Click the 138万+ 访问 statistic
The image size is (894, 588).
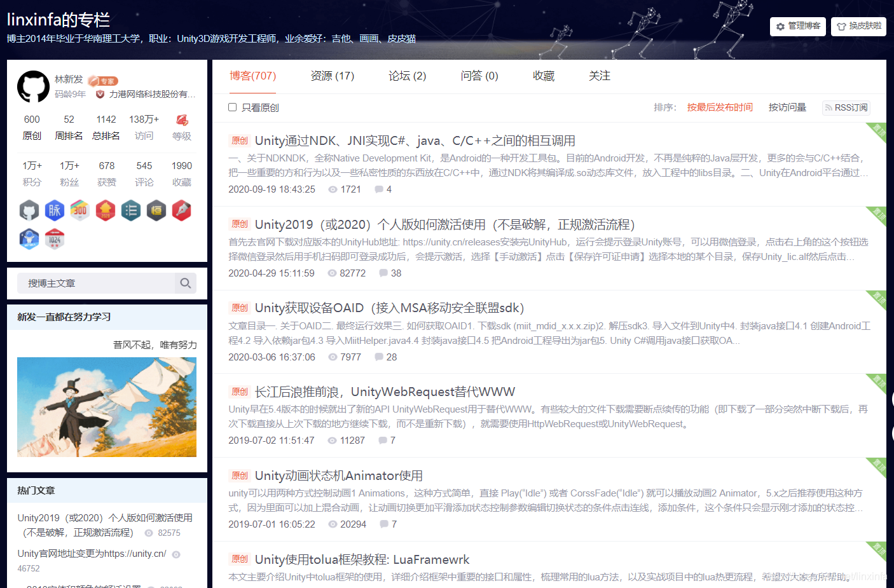point(144,127)
